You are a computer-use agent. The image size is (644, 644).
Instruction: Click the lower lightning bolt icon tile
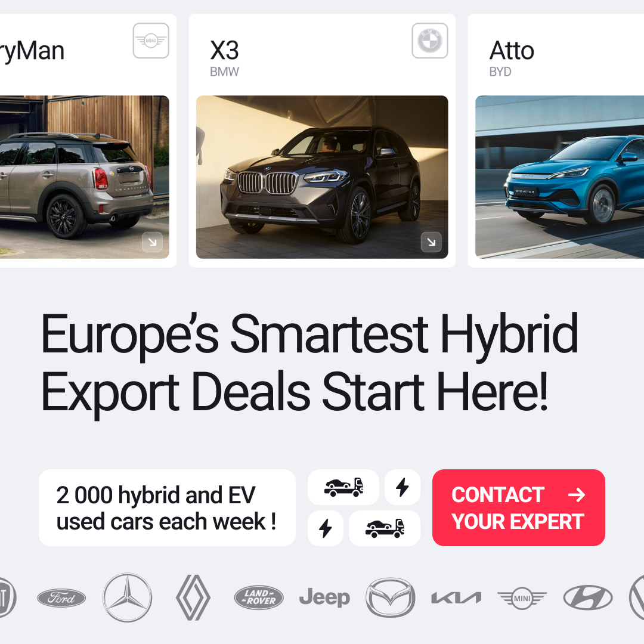click(x=326, y=528)
